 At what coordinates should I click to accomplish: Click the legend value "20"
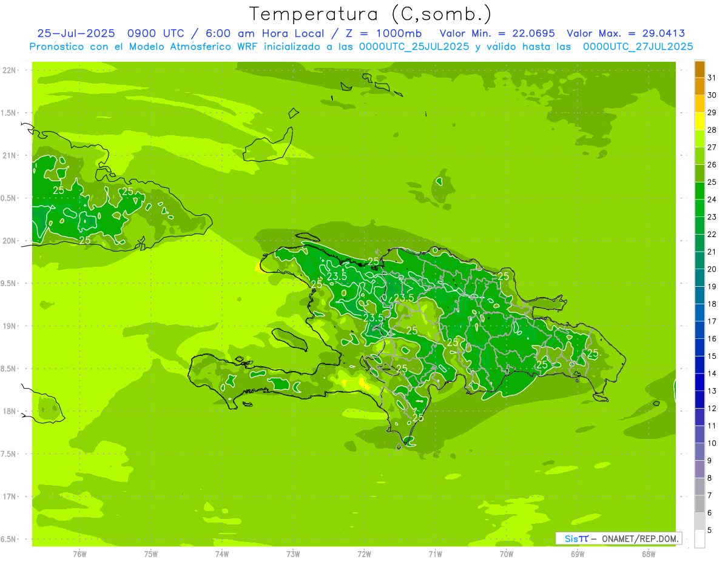click(x=712, y=269)
